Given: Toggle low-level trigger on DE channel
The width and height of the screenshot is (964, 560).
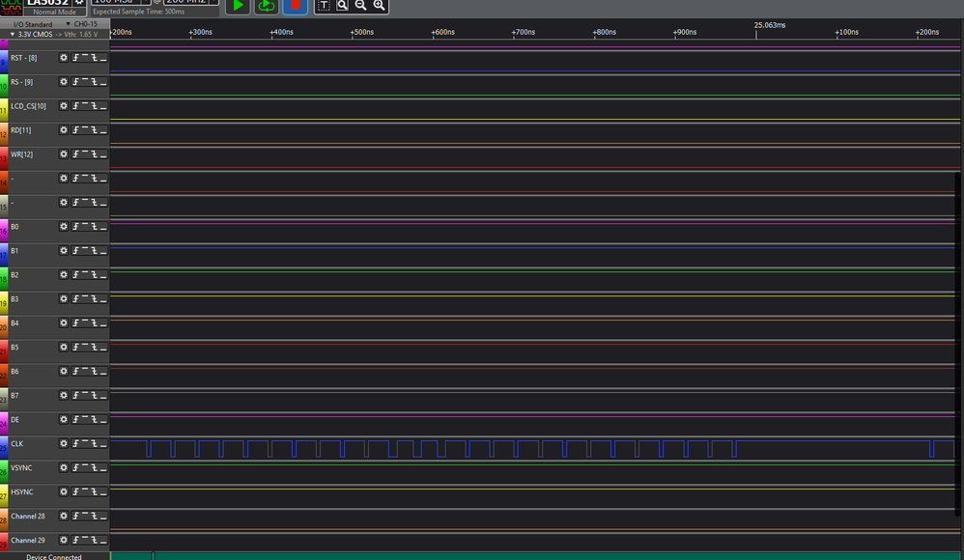Looking at the screenshot, I should [x=103, y=419].
